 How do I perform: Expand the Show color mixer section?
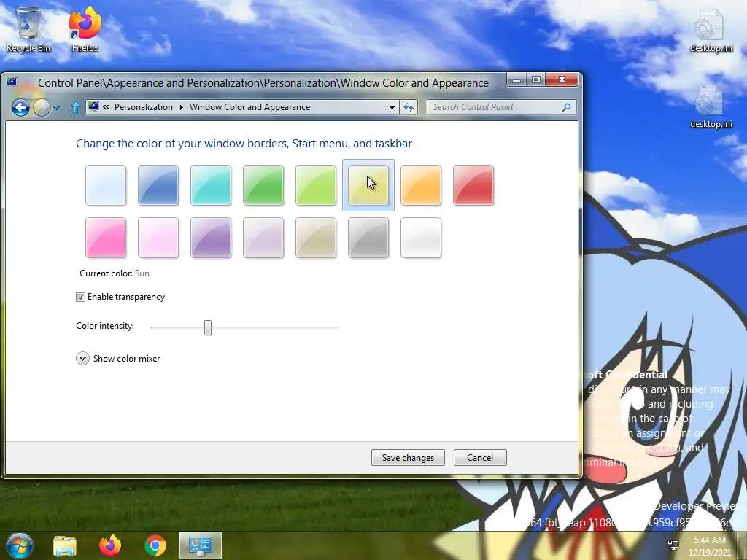point(82,359)
